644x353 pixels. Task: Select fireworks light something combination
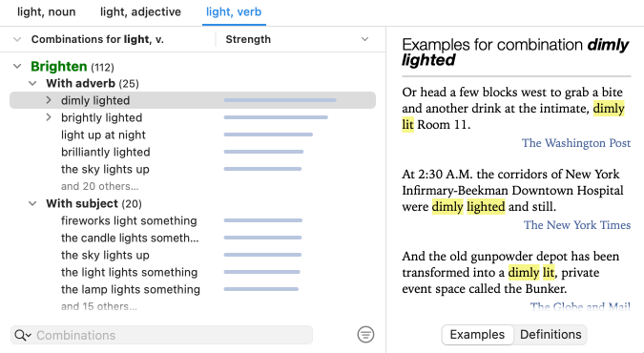(129, 220)
